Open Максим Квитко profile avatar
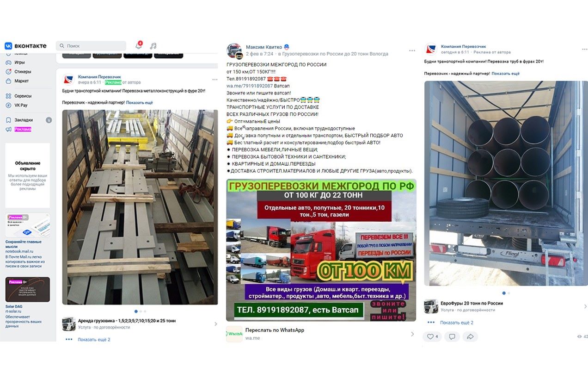Viewport: 588px width, 386px height. point(234,51)
